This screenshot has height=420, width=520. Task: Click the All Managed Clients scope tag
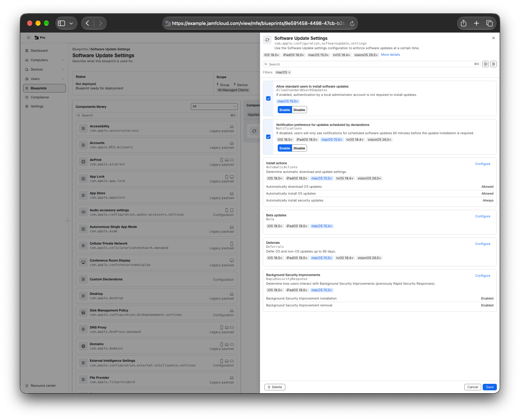(233, 90)
